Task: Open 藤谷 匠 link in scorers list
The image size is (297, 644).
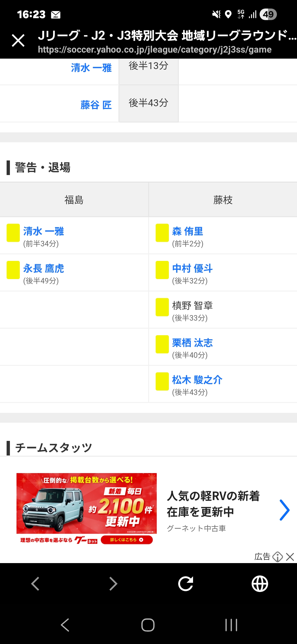Action: pos(96,105)
